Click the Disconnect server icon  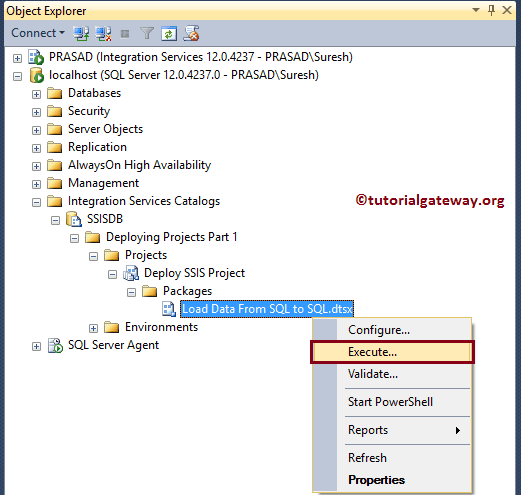coord(103,33)
